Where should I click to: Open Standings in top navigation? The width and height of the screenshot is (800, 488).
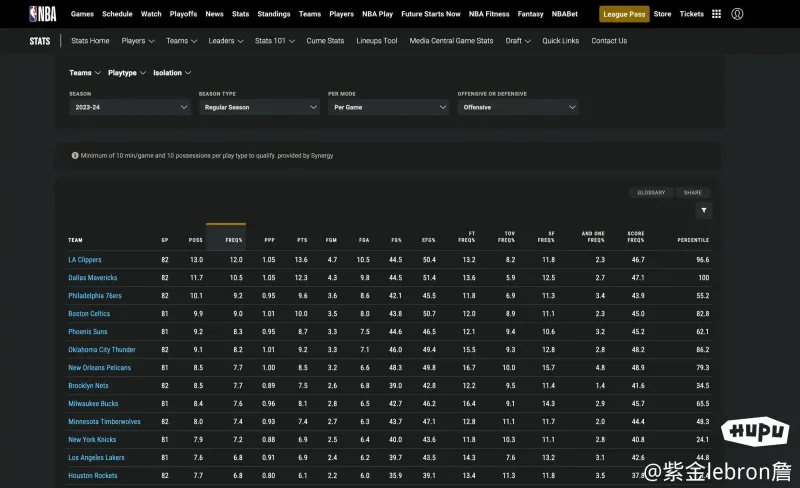[273, 14]
